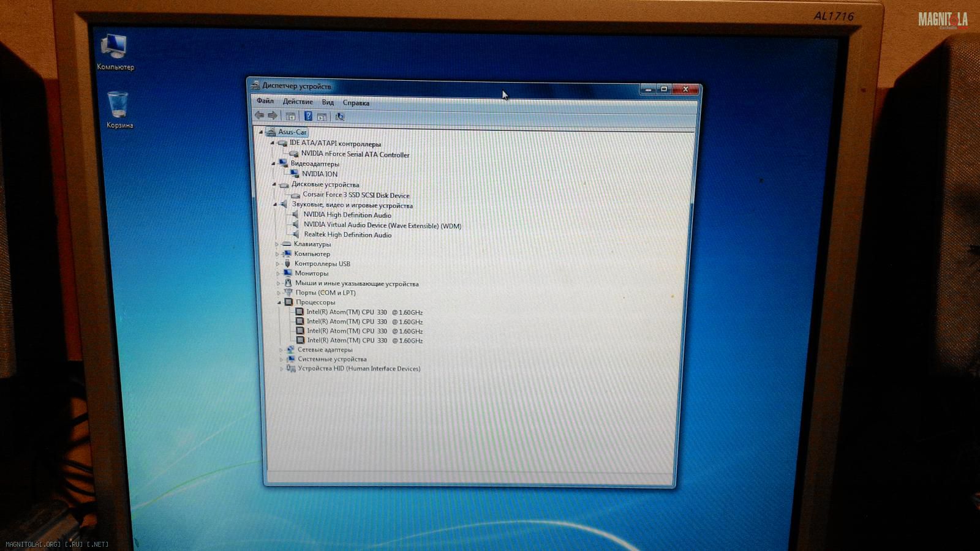Collapse the Asus-Car root node

tap(261, 132)
